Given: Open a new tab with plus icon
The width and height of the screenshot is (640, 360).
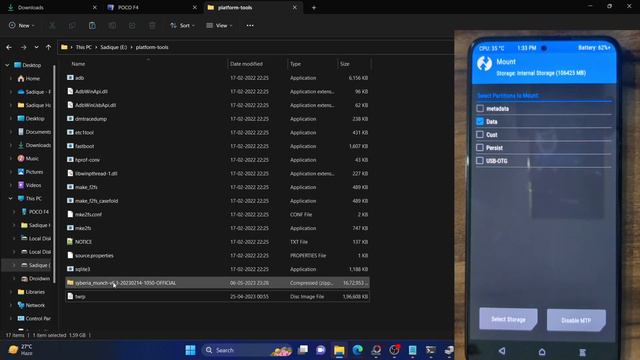Looking at the screenshot, I should 314,7.
